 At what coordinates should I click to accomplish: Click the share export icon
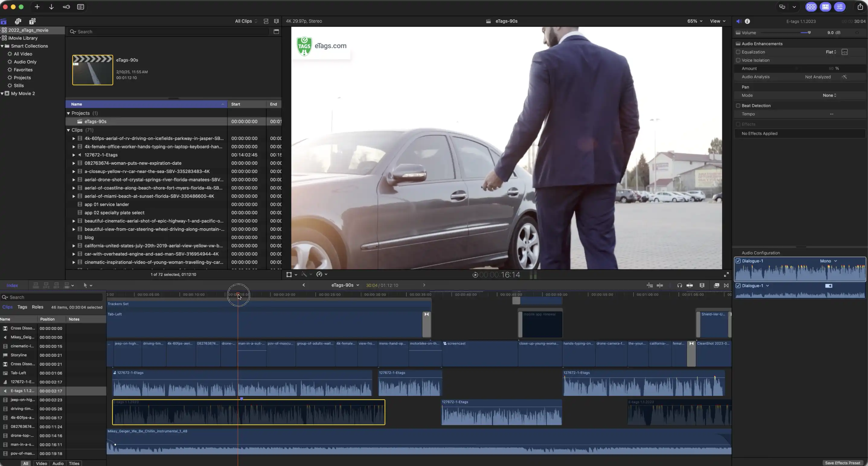pos(860,7)
